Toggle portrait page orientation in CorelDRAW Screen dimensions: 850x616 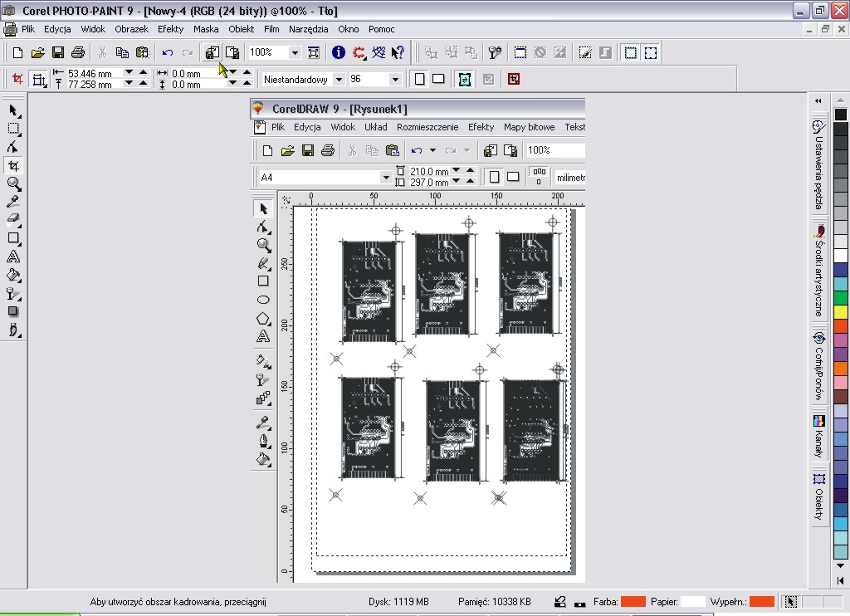tap(494, 177)
